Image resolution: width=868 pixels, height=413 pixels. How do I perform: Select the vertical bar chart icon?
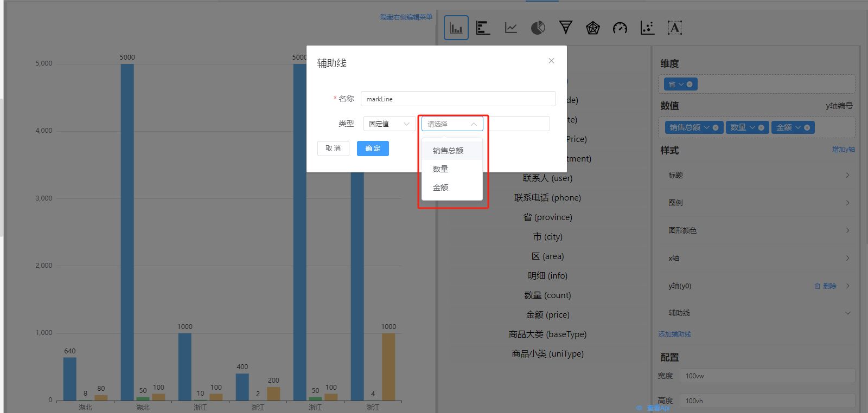tap(456, 28)
